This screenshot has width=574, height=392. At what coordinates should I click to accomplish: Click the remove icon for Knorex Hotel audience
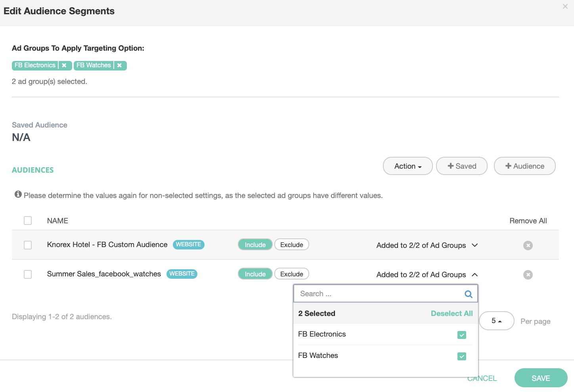click(528, 245)
